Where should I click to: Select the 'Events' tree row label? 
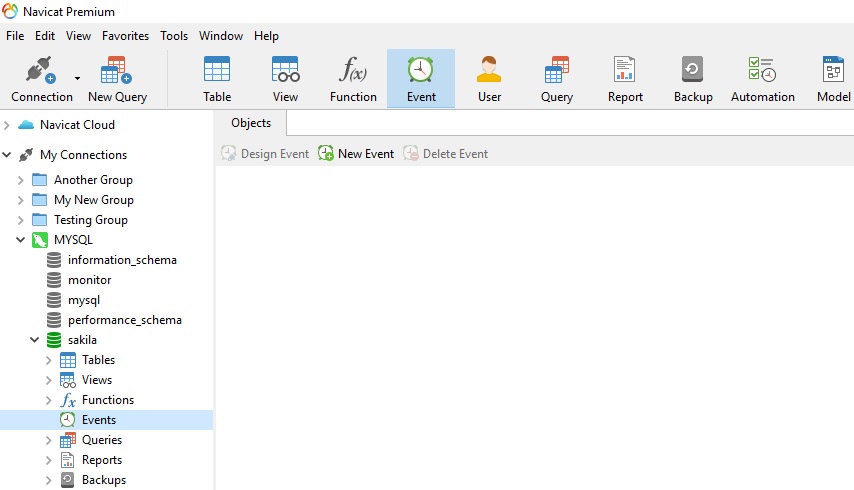[99, 420]
